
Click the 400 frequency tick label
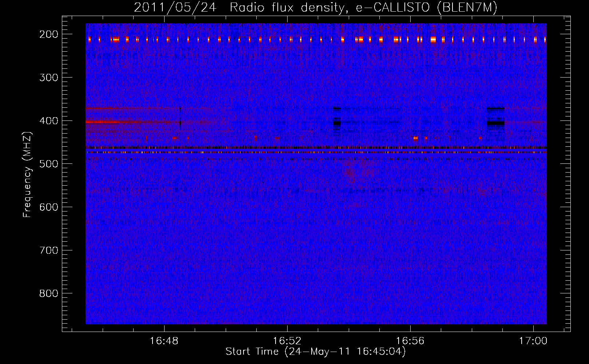point(49,120)
